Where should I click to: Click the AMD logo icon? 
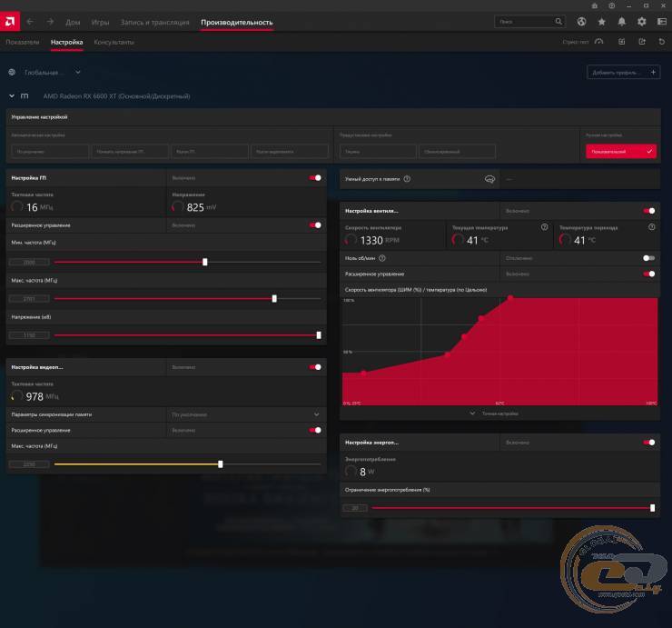click(10, 22)
